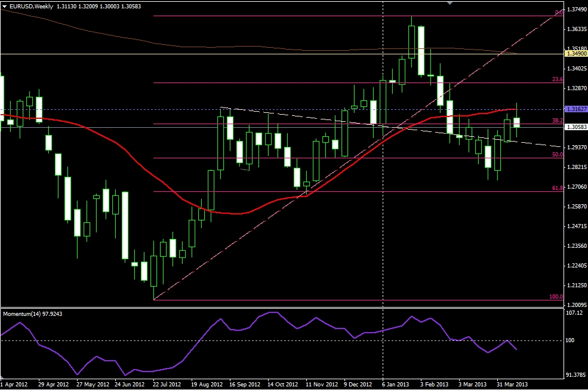This screenshot has width=588, height=390.
Task: Click the 1.31627 blue price tag
Action: (575, 109)
